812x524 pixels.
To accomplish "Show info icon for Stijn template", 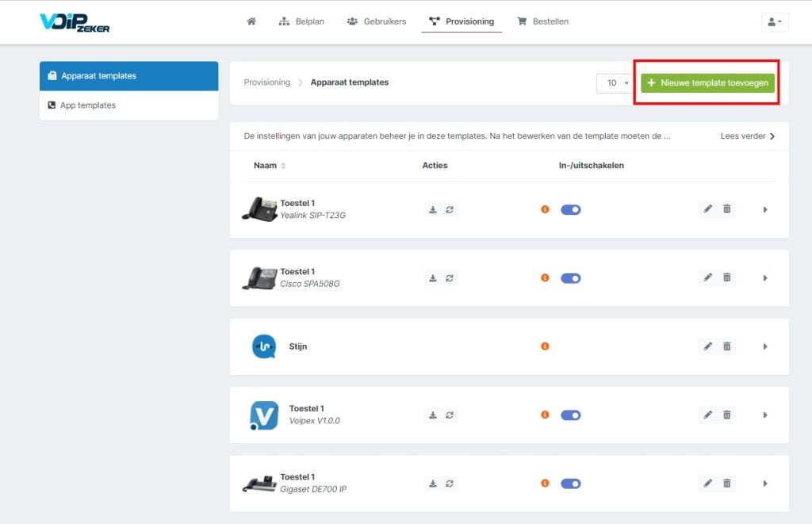I will click(545, 346).
